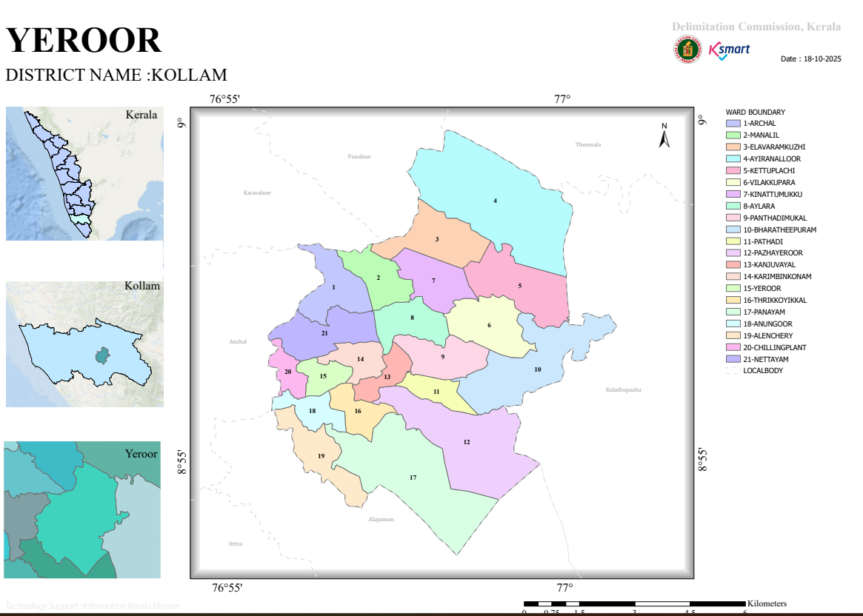Click the kilometers scale bar
The image size is (863, 616).
[x=635, y=604]
